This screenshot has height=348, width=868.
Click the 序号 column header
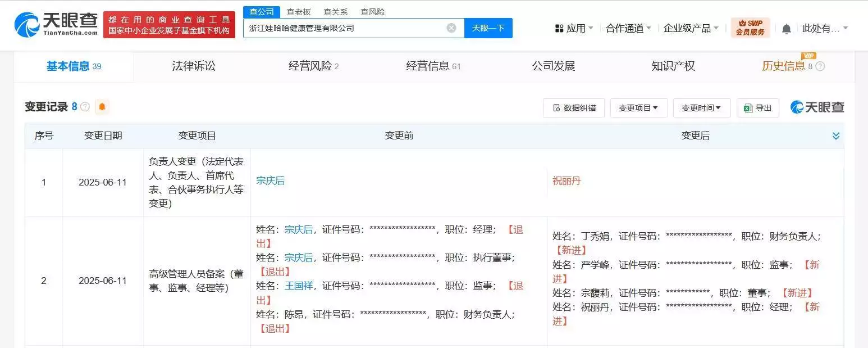[x=44, y=136]
